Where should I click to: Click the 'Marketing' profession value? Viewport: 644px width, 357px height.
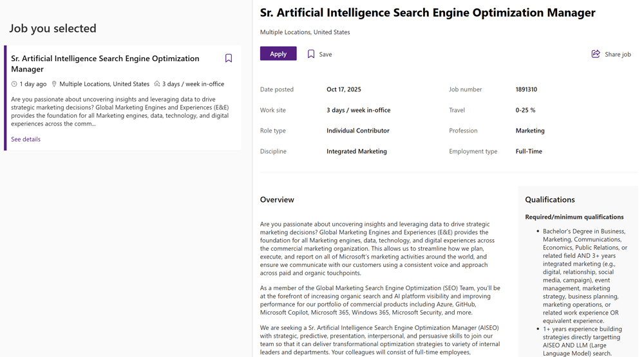(530, 131)
